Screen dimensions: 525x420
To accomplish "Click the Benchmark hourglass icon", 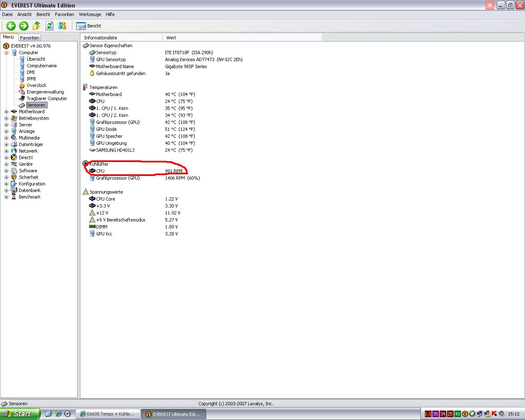I will point(14,197).
